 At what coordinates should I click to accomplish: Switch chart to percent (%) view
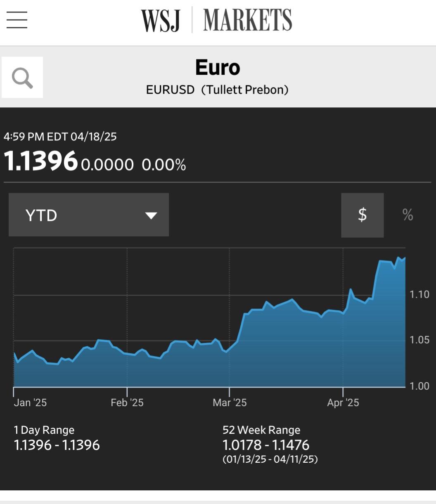[408, 215]
